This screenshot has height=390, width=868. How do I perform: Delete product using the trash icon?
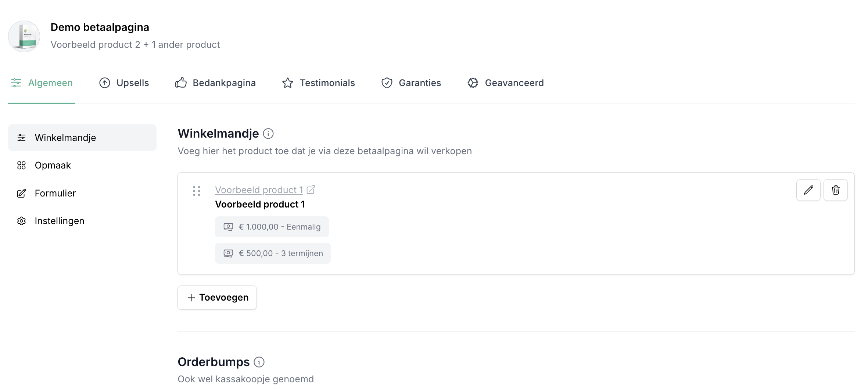tap(835, 190)
